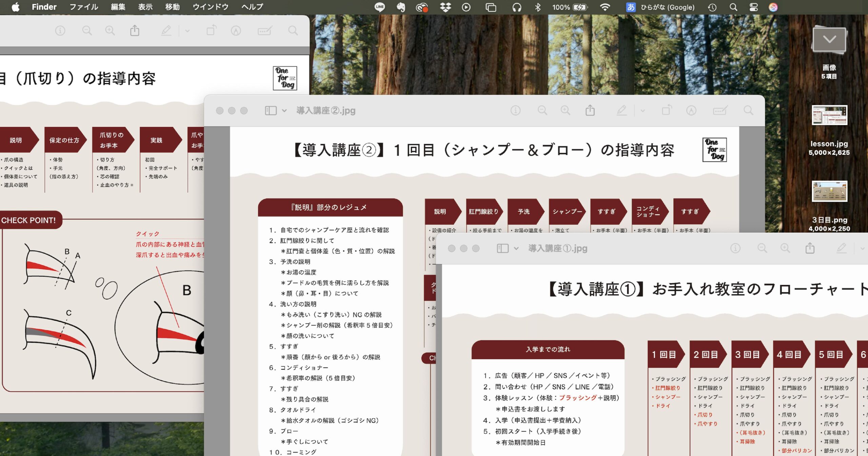Search in the rear nail-trimming window
868x456 pixels.
click(293, 31)
